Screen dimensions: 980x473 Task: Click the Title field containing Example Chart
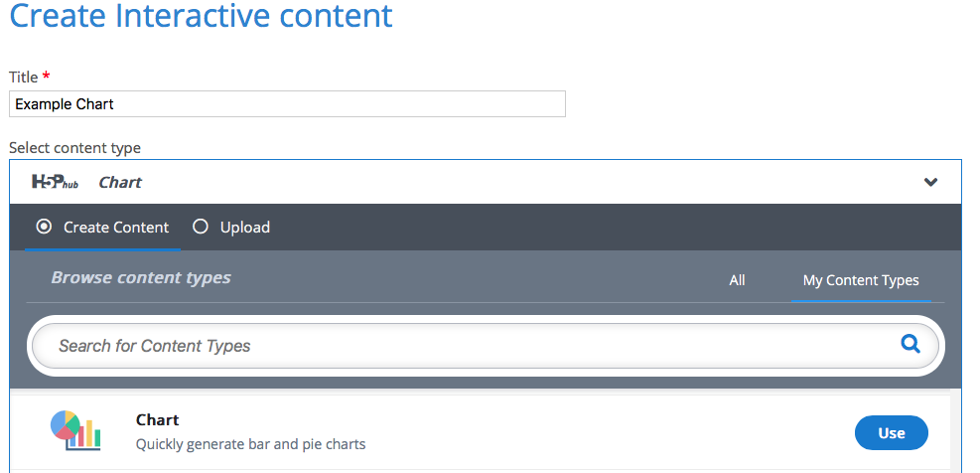(287, 104)
